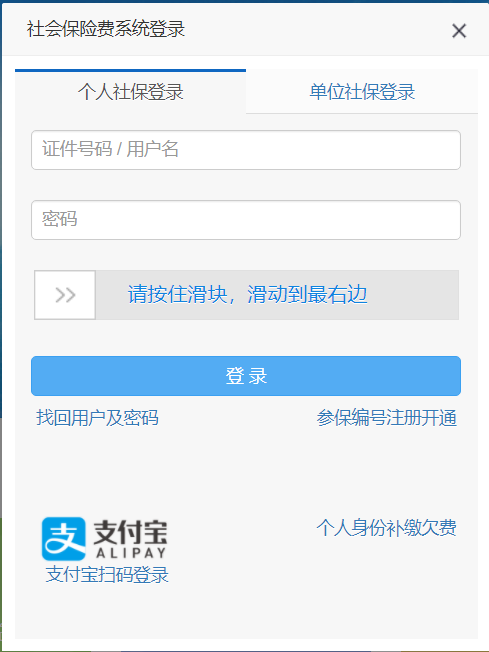Open the 个人身份补缴欠费 link

pyautogui.click(x=387, y=528)
